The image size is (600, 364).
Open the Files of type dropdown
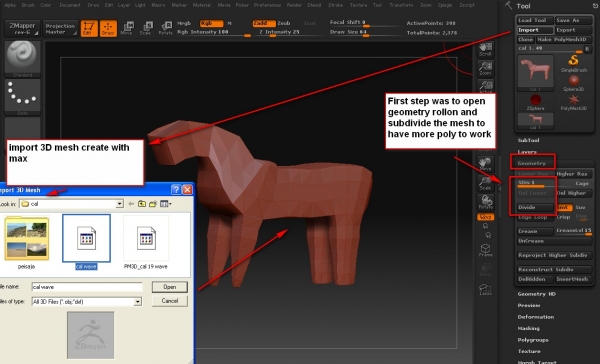pyautogui.click(x=137, y=302)
